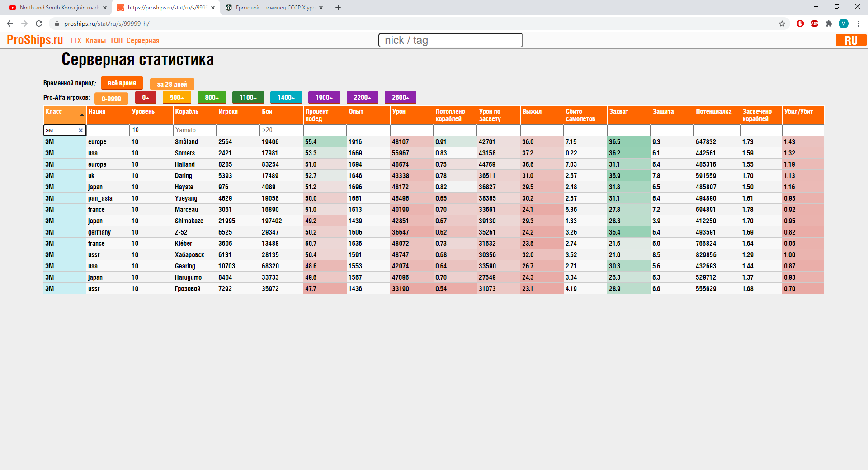The image size is (868, 470).
Task: Open the ABP adblock extension icon
Action: 815,23
